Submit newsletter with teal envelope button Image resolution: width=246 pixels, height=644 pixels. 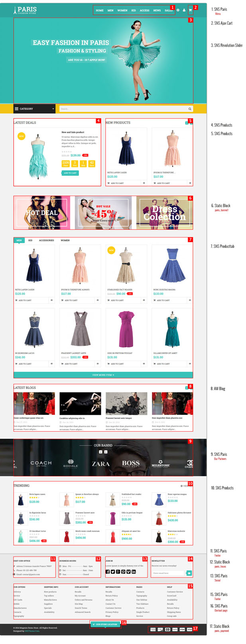click(x=189, y=573)
